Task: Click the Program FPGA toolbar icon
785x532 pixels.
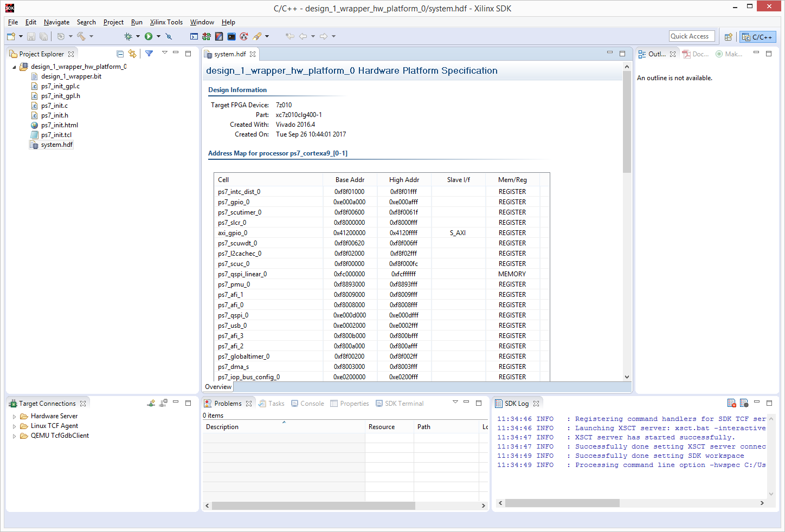Action: pyautogui.click(x=207, y=36)
